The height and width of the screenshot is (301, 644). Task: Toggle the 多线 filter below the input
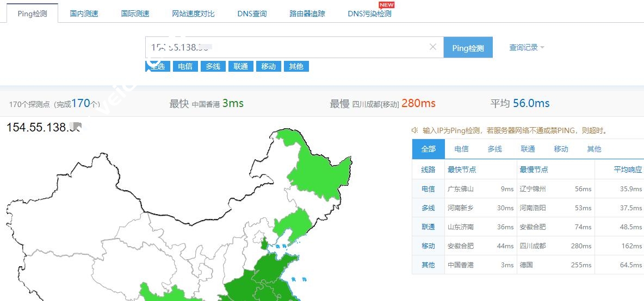coord(213,66)
